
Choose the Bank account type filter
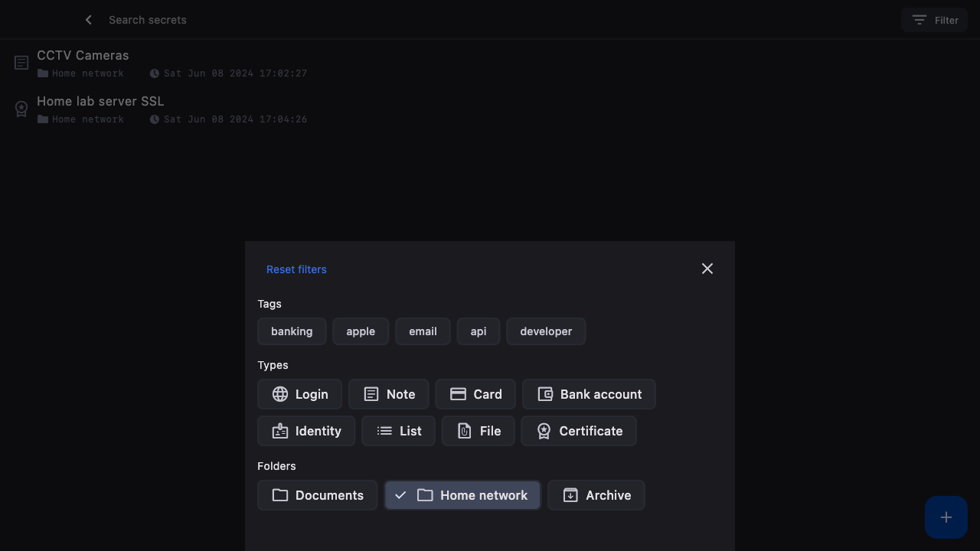coord(589,394)
